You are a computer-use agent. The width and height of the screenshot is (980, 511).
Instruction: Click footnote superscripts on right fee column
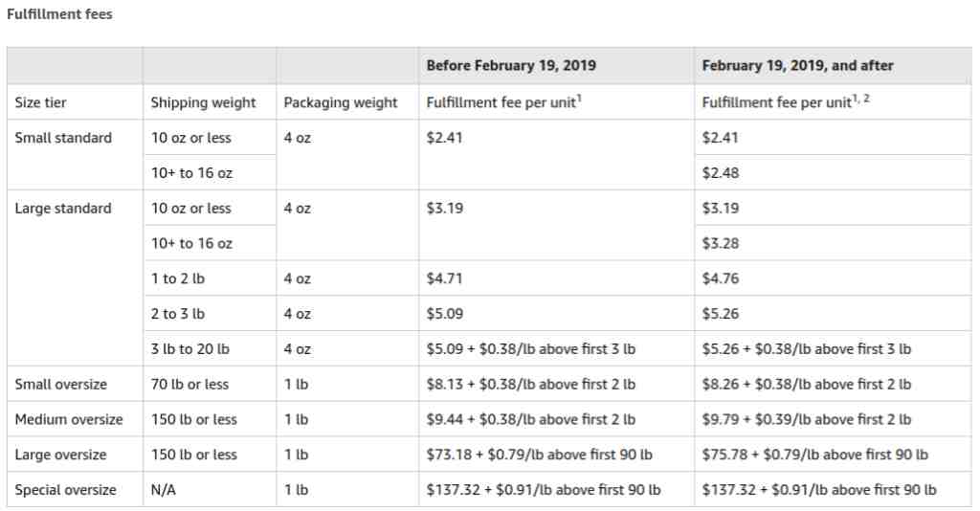[861, 99]
